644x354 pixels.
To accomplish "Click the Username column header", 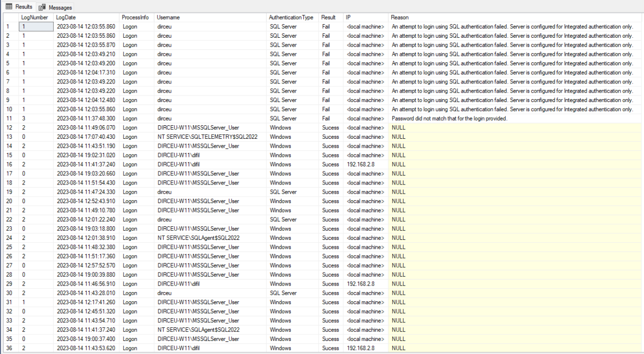I will coord(168,17).
